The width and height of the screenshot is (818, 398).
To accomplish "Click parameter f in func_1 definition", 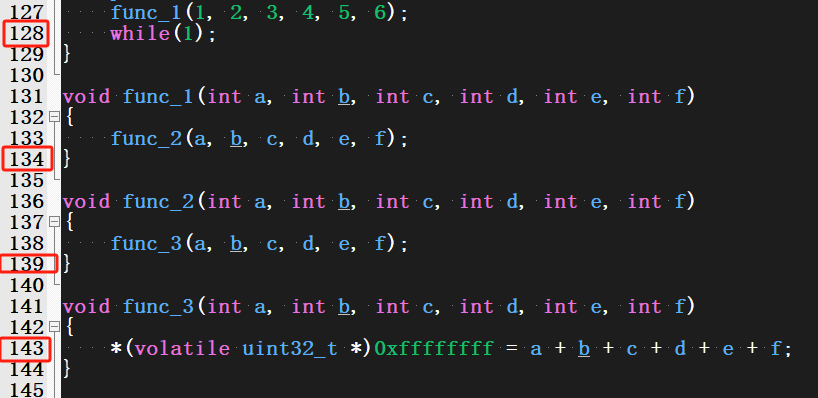I will [x=679, y=97].
